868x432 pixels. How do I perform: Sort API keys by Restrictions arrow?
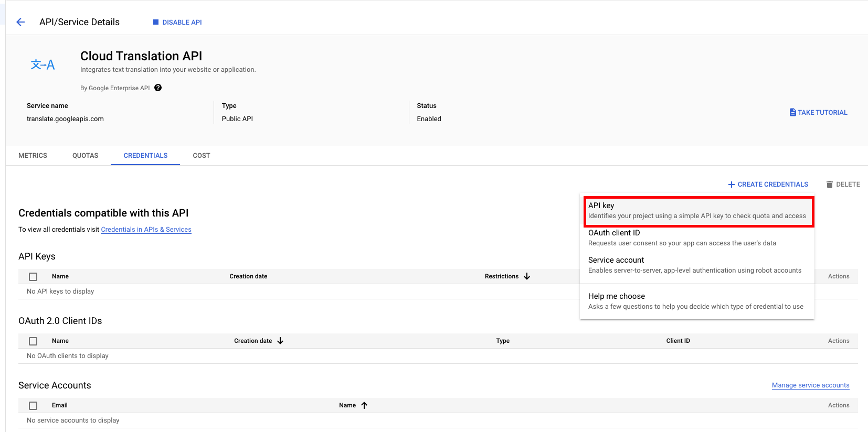coord(527,276)
